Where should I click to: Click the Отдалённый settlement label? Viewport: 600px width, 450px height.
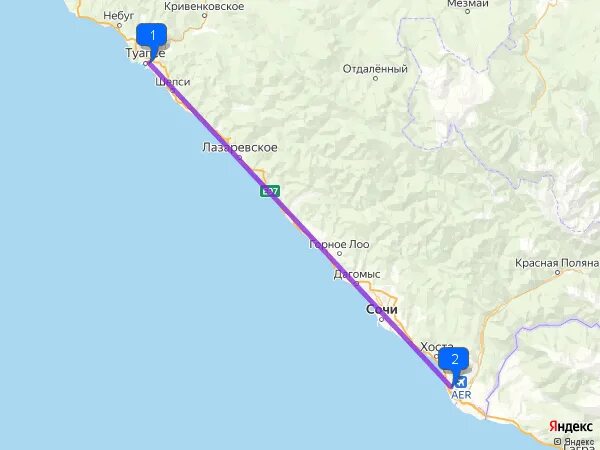pyautogui.click(x=375, y=69)
